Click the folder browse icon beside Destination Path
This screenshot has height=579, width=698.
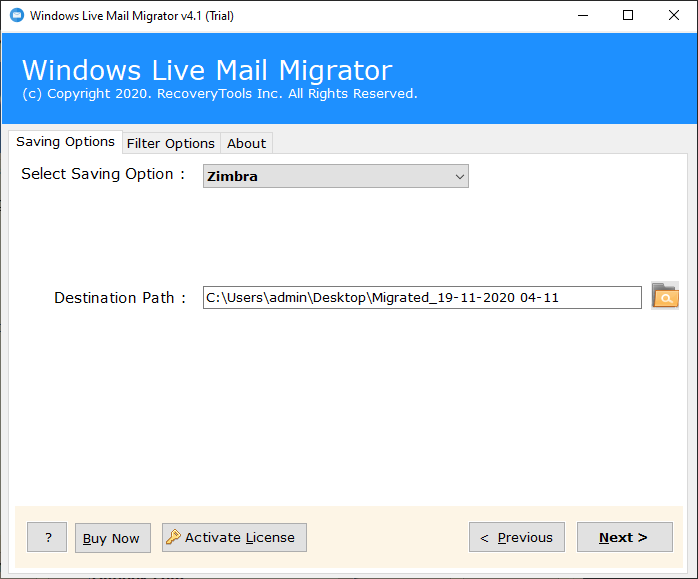click(x=665, y=296)
